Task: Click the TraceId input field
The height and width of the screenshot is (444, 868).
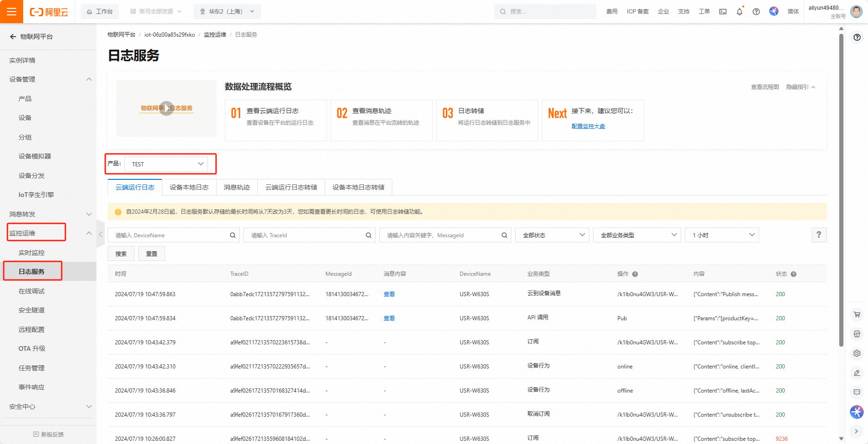Action: (306, 235)
